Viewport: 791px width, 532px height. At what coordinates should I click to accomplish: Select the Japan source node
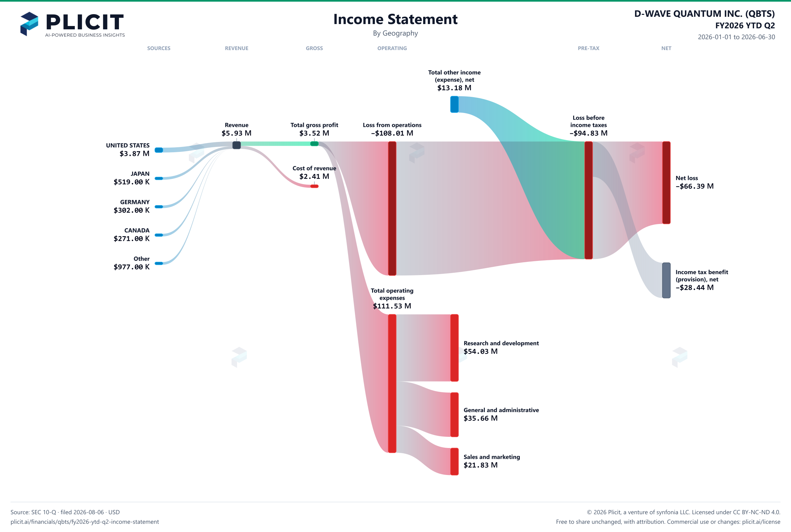click(x=159, y=179)
